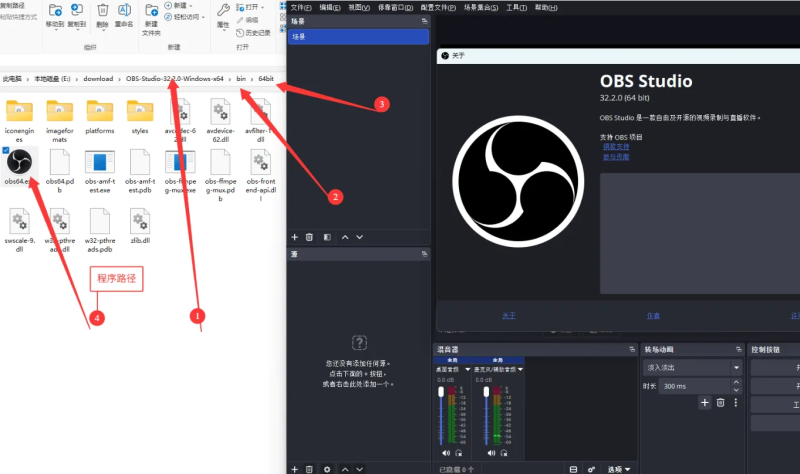Open the 停靠窗口(D) menu in OBS
The image size is (800, 474).
pos(395,8)
